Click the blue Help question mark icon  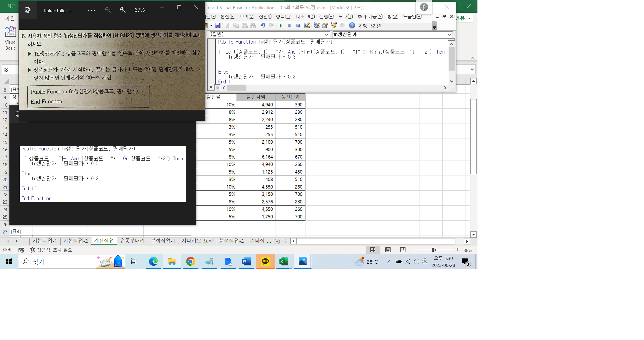[x=352, y=26]
